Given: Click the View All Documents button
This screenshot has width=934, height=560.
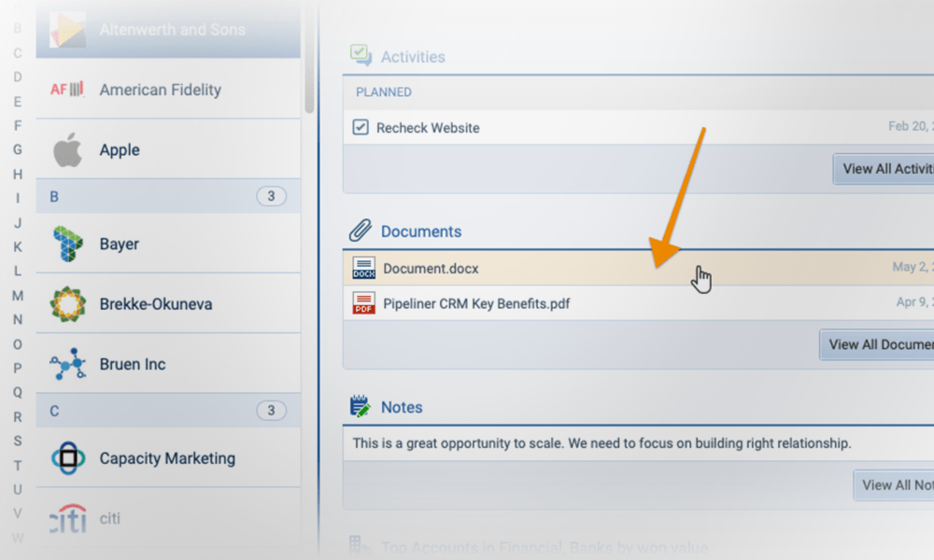Looking at the screenshot, I should pos(878,344).
